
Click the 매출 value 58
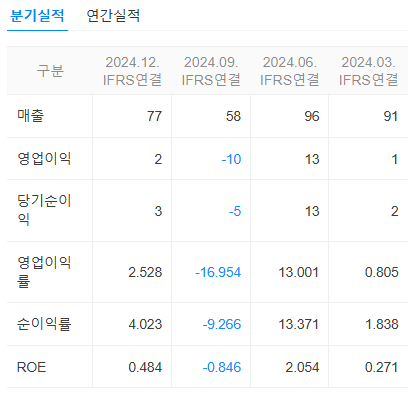coord(233,116)
